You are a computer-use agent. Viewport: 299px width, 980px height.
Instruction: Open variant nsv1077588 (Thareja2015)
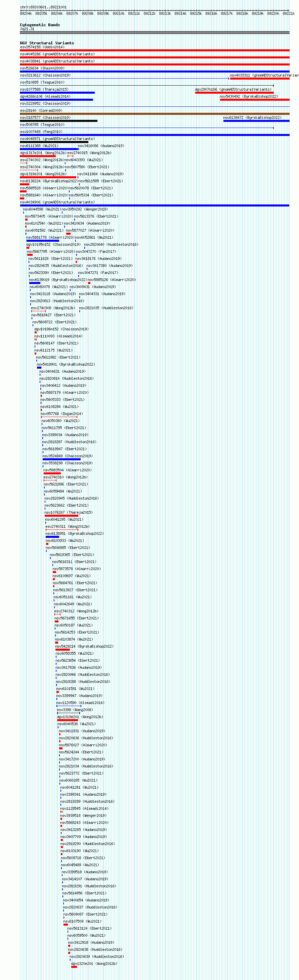[x=44, y=89]
